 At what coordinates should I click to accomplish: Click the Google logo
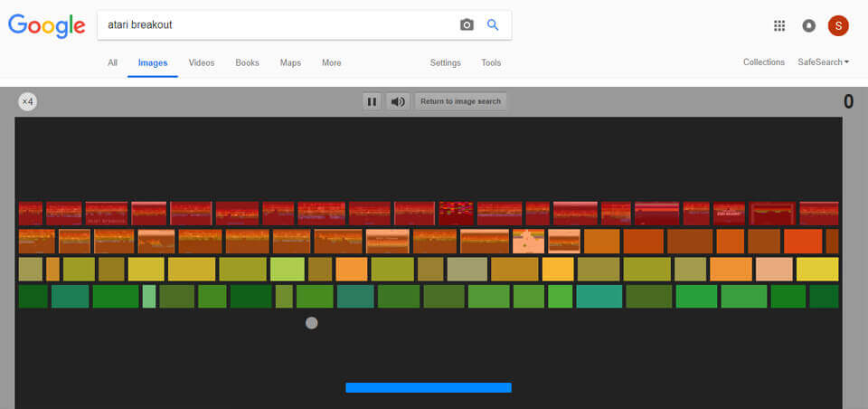(46, 25)
